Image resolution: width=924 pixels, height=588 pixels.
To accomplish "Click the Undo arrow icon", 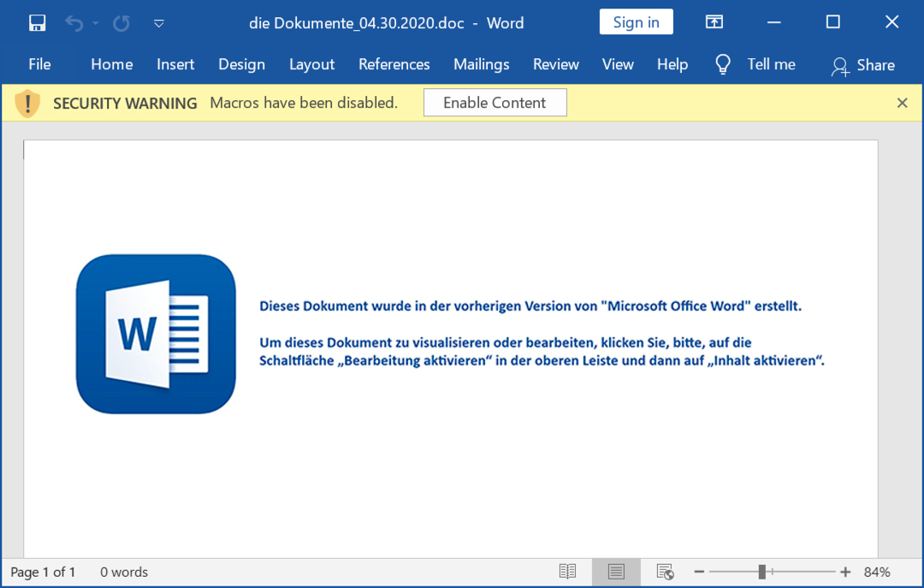I will click(x=74, y=23).
